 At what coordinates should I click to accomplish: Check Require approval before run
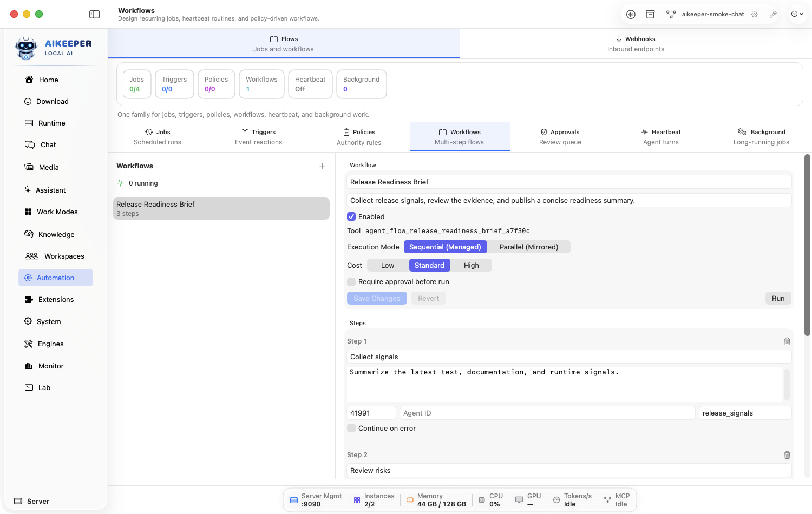pos(351,281)
